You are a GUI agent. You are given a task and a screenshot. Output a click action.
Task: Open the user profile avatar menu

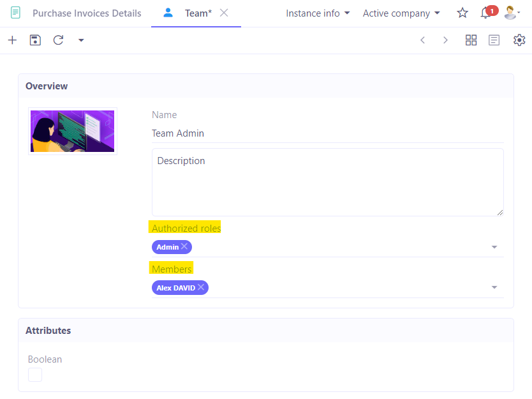(510, 13)
